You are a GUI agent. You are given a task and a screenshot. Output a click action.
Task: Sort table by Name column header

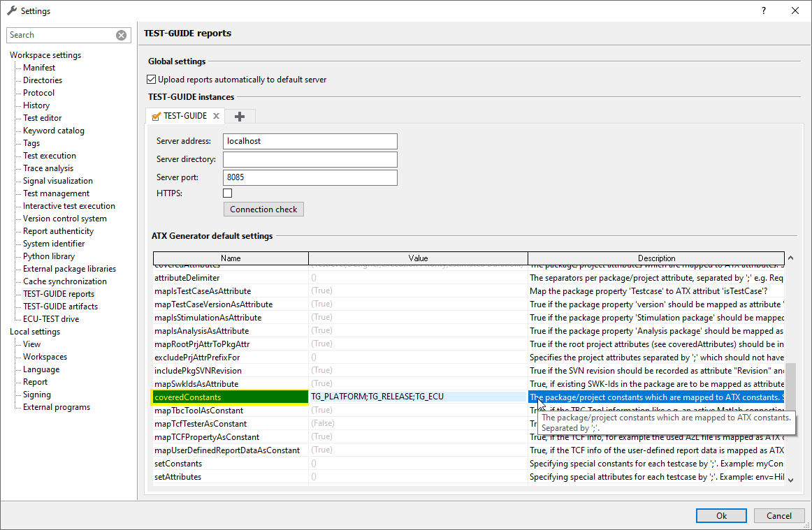pyautogui.click(x=231, y=258)
